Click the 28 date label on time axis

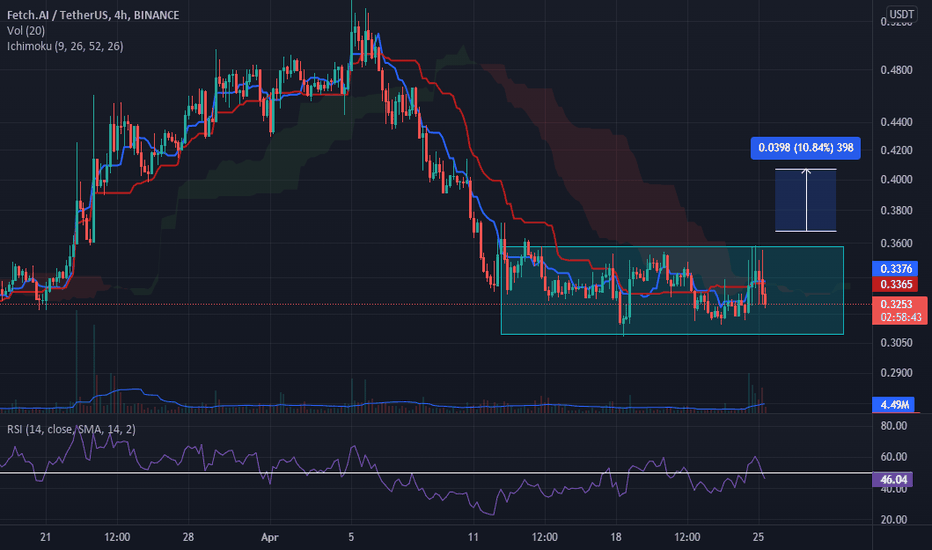point(188,537)
